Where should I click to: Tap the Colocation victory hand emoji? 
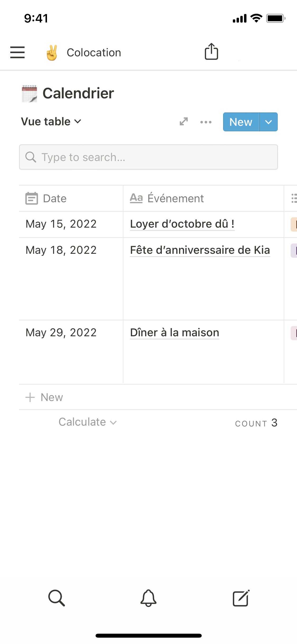[52, 53]
